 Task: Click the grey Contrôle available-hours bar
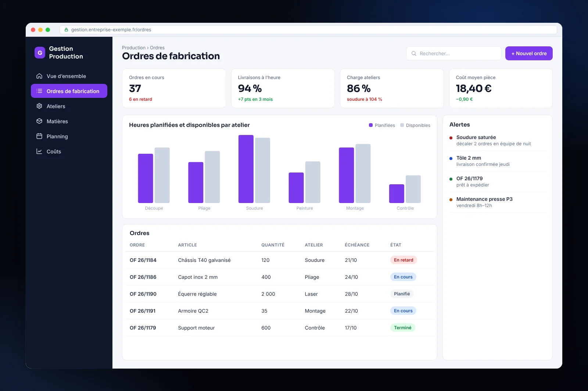[413, 189]
